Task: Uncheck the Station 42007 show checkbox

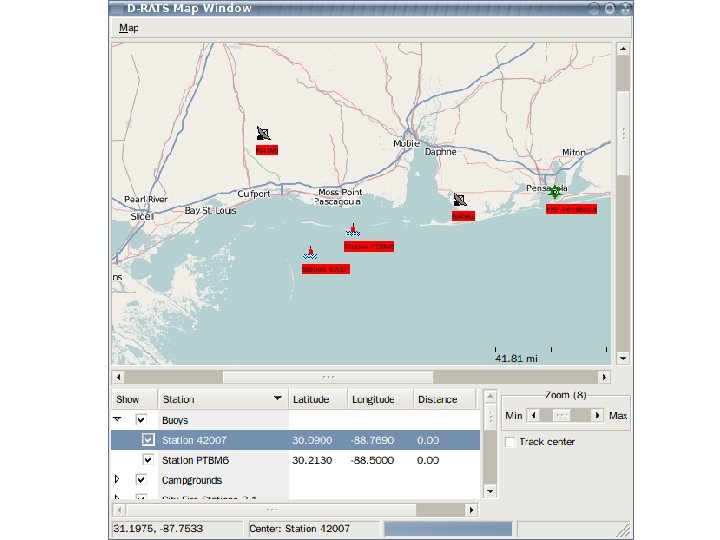Action: tap(148, 440)
